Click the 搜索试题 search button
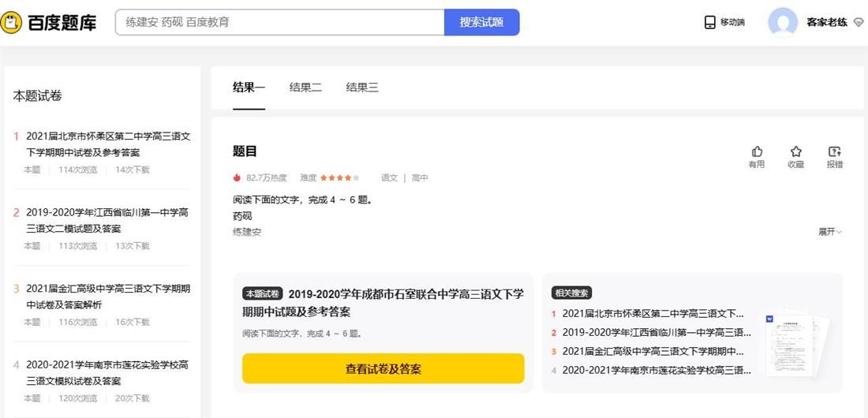868x418 pixels. [481, 22]
